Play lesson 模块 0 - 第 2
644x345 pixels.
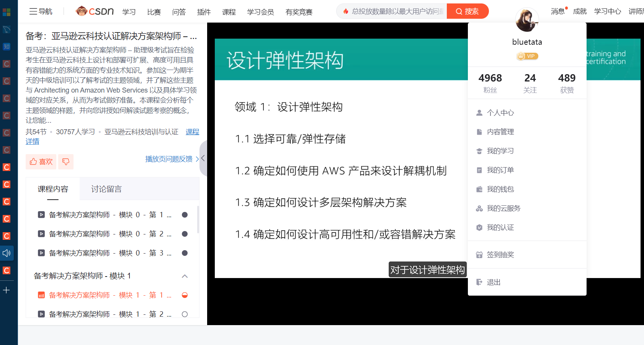tap(110, 234)
